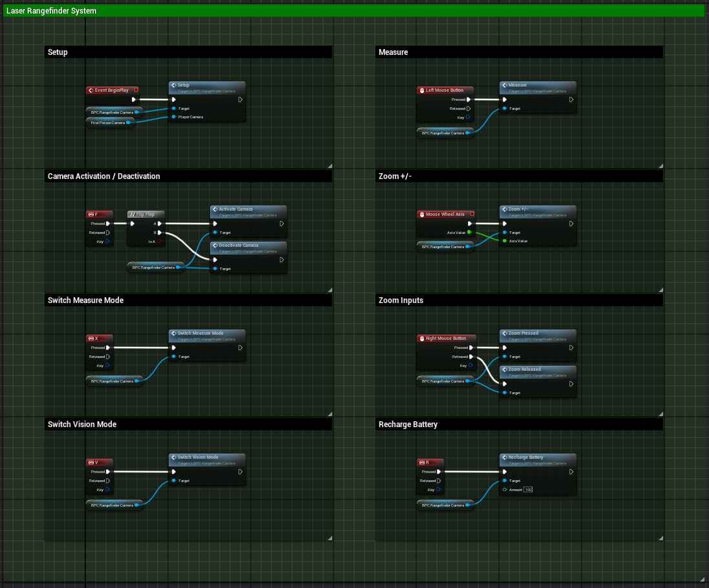Screen dimensions: 709x588
Task: Click the Amount pin on Recharge Battery node
Action: pyautogui.click(x=505, y=490)
